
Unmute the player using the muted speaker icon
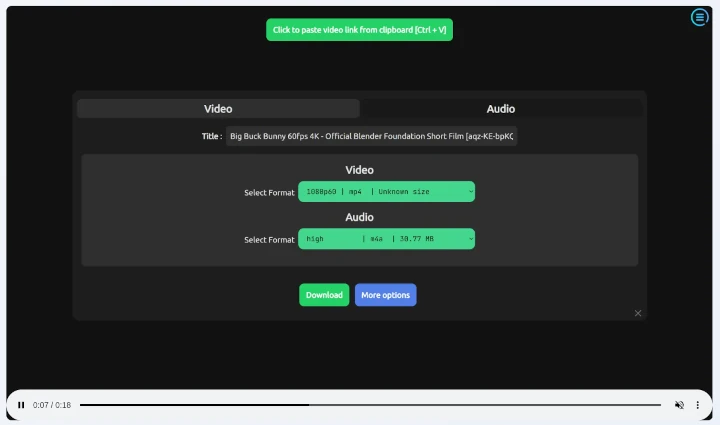pos(679,405)
